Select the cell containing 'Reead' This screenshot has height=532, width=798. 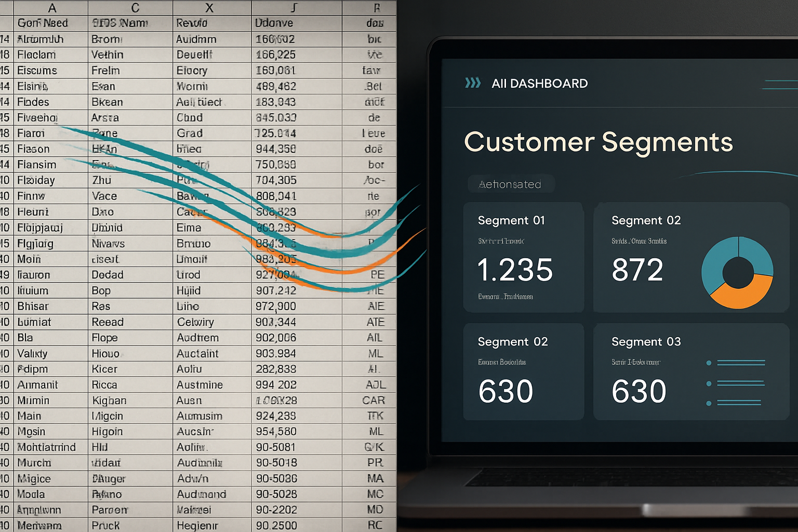coord(130,322)
